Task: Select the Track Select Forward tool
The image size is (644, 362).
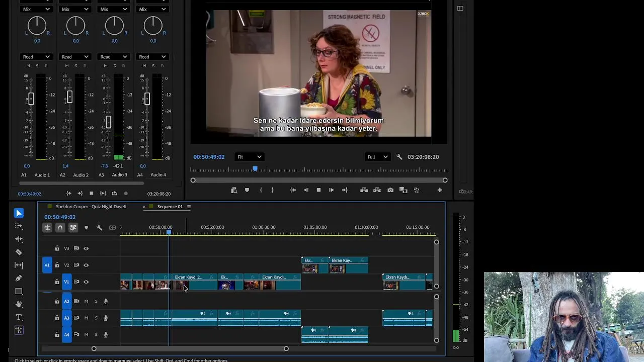Action: 19,226
